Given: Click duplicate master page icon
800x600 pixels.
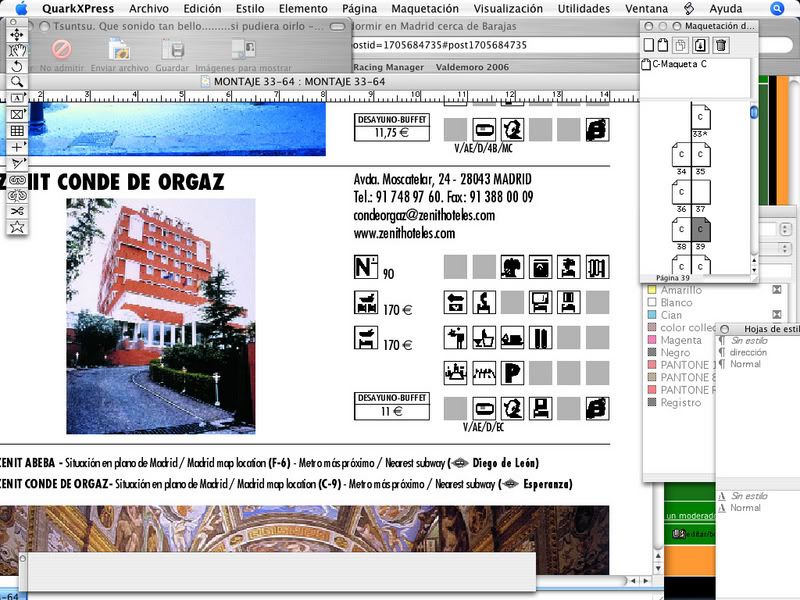Looking at the screenshot, I should coord(681,45).
